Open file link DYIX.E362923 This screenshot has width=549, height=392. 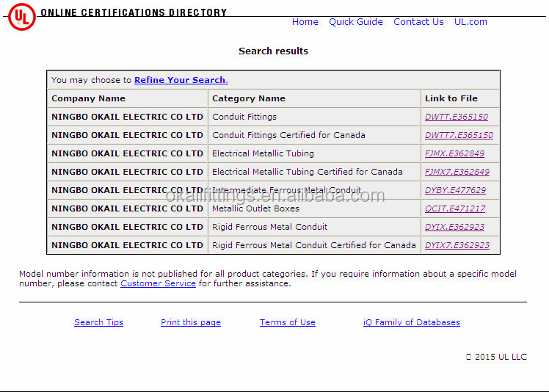pyautogui.click(x=454, y=227)
